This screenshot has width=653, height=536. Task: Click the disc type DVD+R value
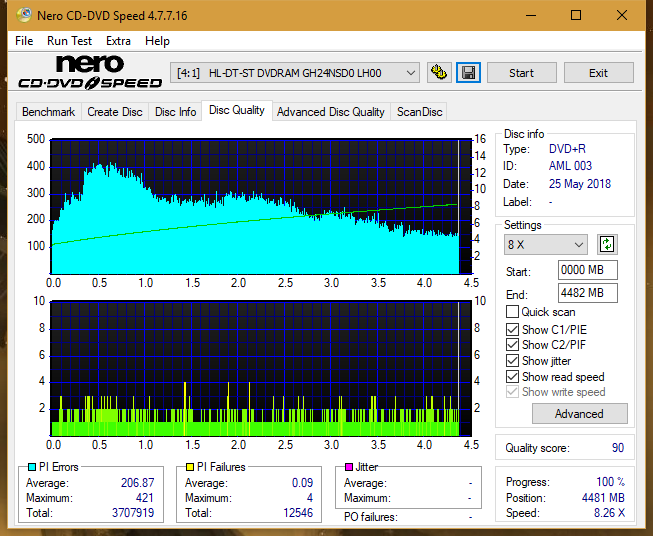(567, 149)
